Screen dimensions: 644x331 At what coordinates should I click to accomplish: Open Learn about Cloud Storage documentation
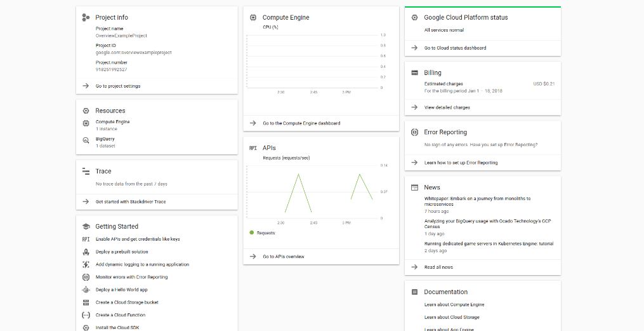click(x=452, y=318)
